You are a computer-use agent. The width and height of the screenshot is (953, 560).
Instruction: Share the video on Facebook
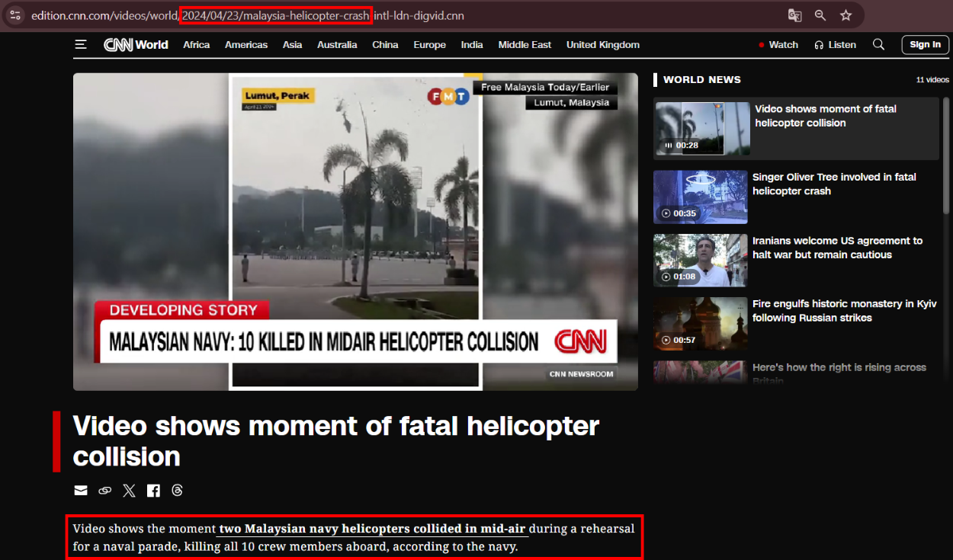click(x=153, y=491)
